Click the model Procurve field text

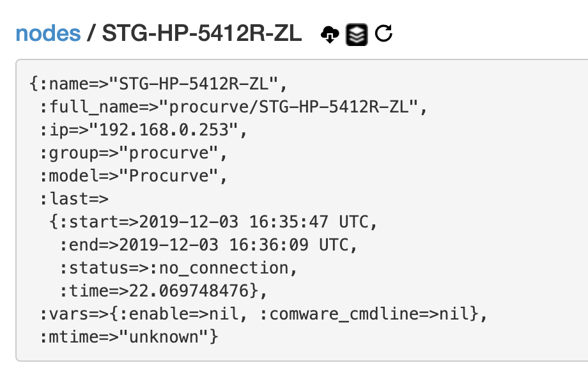[x=144, y=176]
